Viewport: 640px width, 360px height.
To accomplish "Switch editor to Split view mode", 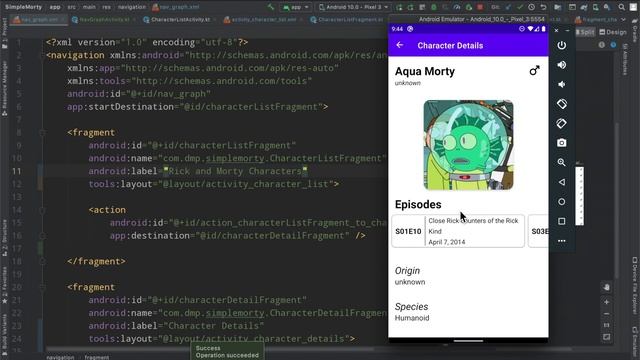I will point(585,32).
